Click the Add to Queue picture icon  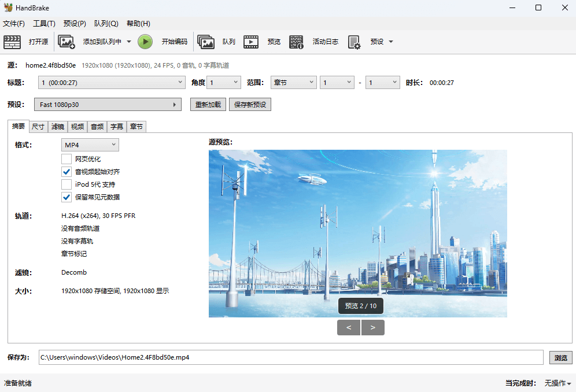67,42
